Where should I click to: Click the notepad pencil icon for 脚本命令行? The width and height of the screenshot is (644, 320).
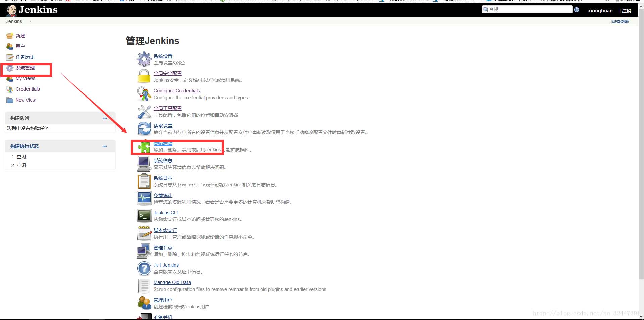pos(144,234)
